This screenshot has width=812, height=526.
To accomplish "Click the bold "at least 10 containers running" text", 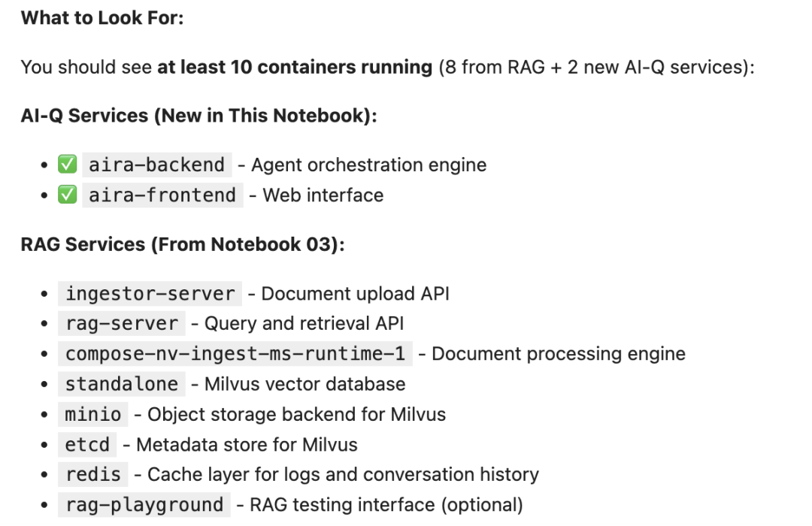I will 294,67.
